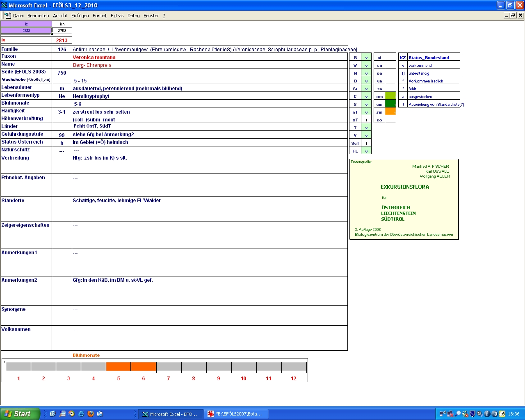The height and width of the screenshot is (420, 525).
Task: Open the Windows Start menu
Action: click(20, 414)
